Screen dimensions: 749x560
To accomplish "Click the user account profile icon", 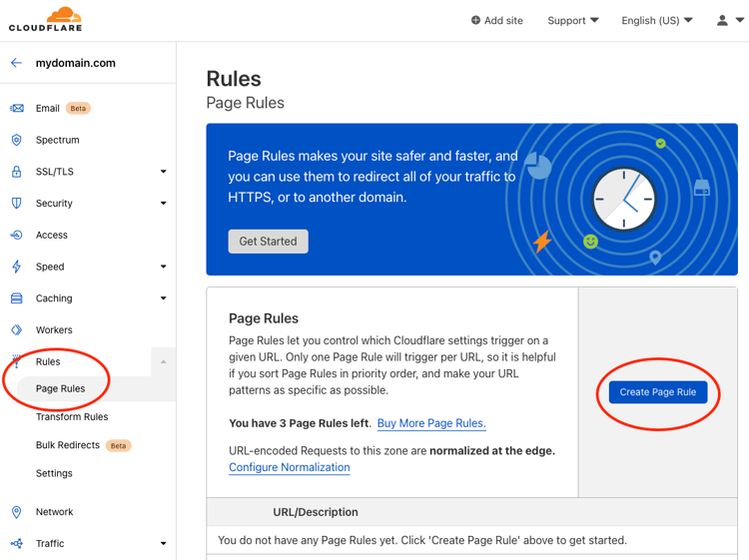I will pyautogui.click(x=722, y=21).
